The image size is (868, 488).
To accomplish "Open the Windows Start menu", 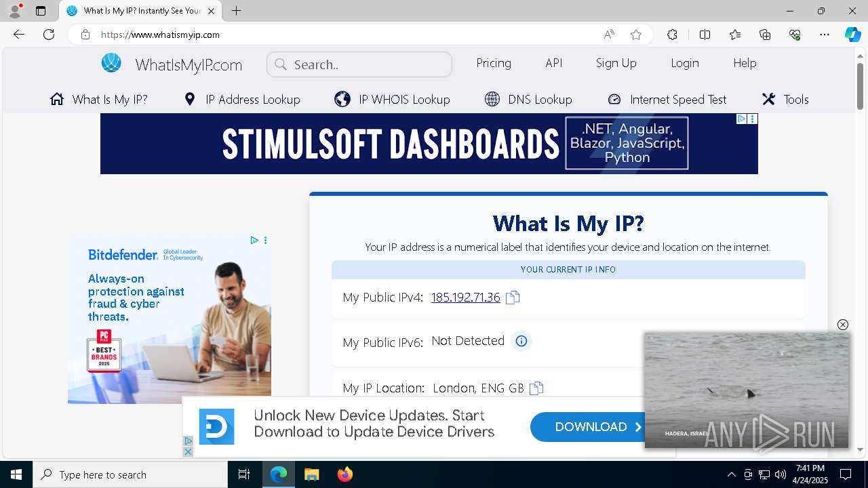I will click(x=16, y=474).
